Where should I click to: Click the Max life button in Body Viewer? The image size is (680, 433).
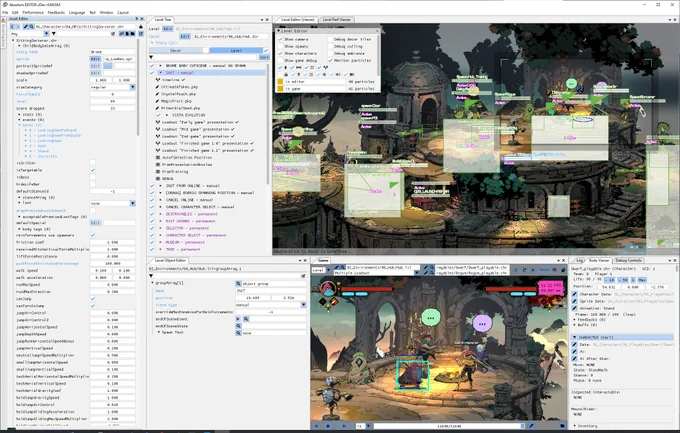tap(642, 280)
